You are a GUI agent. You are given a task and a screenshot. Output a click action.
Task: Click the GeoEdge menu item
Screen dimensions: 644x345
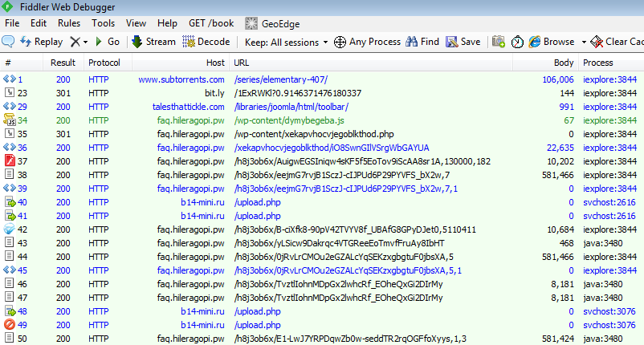coord(273,24)
